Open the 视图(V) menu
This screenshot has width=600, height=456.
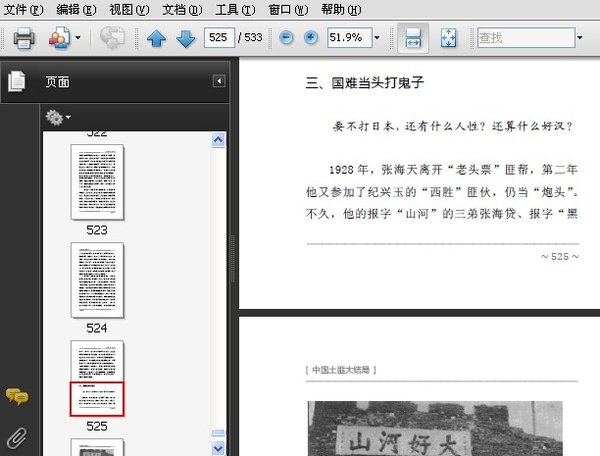(x=128, y=9)
